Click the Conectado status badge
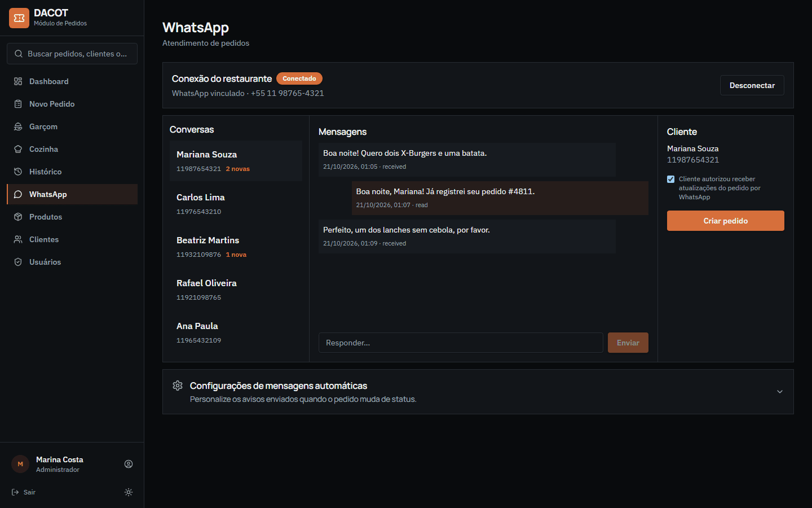This screenshot has width=812, height=508. click(299, 78)
